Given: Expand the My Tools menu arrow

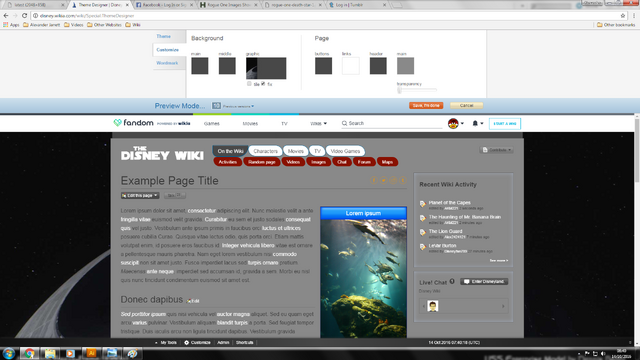Looking at the screenshot, I should coord(156,342).
